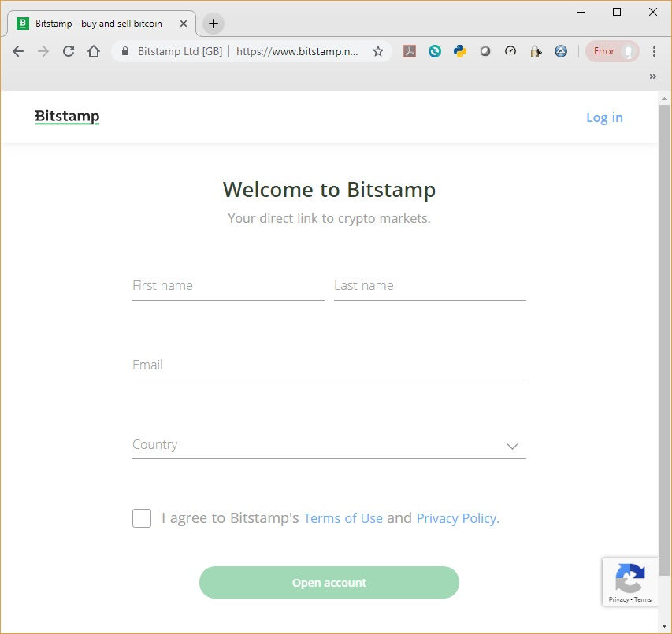672x634 pixels.
Task: Open the Adobe PDF extension icon
Action: point(410,51)
